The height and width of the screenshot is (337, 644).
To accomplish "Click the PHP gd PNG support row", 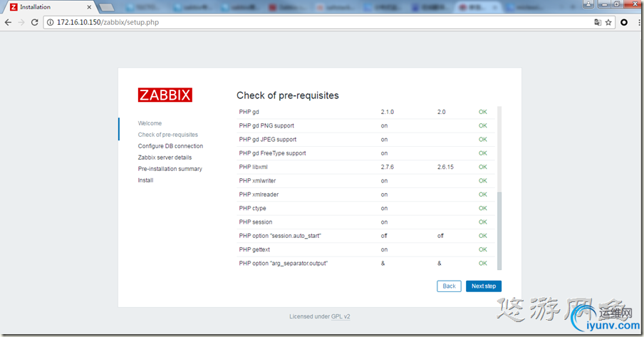I will (x=366, y=126).
